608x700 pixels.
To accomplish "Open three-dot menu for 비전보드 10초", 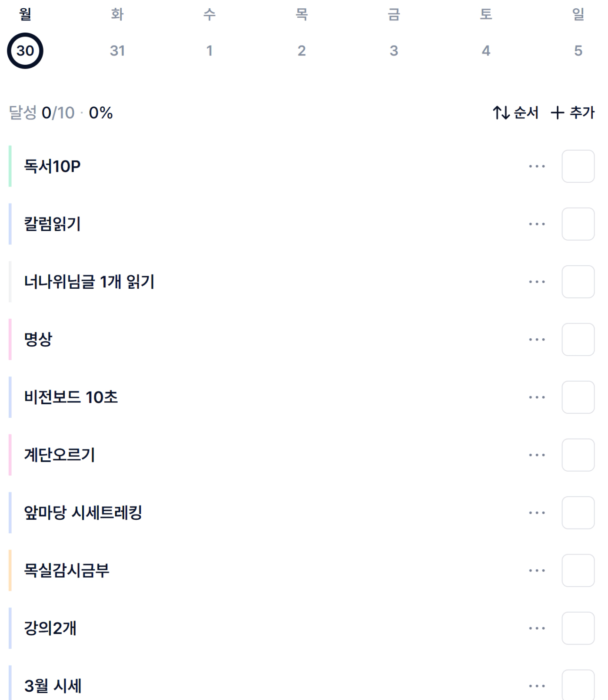I will pyautogui.click(x=537, y=397).
